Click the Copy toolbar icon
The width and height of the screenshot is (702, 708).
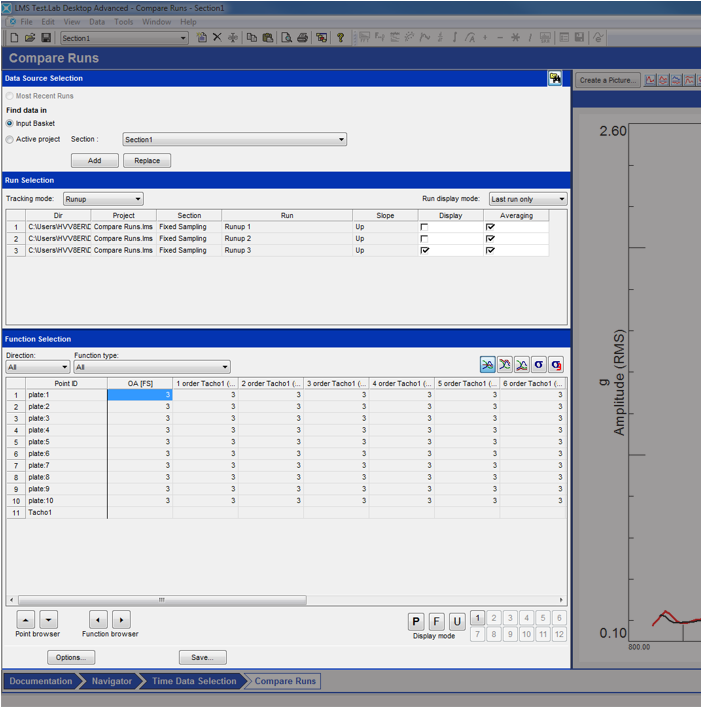pyautogui.click(x=251, y=38)
